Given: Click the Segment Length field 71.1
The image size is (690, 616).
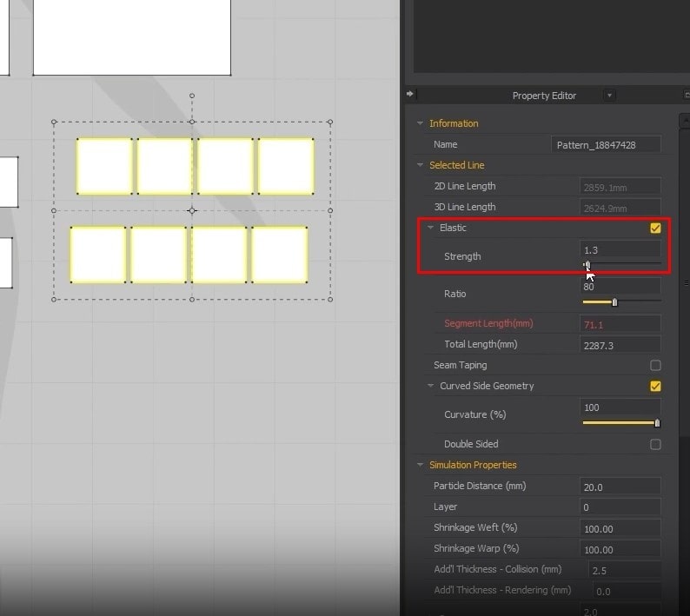Looking at the screenshot, I should coord(620,325).
